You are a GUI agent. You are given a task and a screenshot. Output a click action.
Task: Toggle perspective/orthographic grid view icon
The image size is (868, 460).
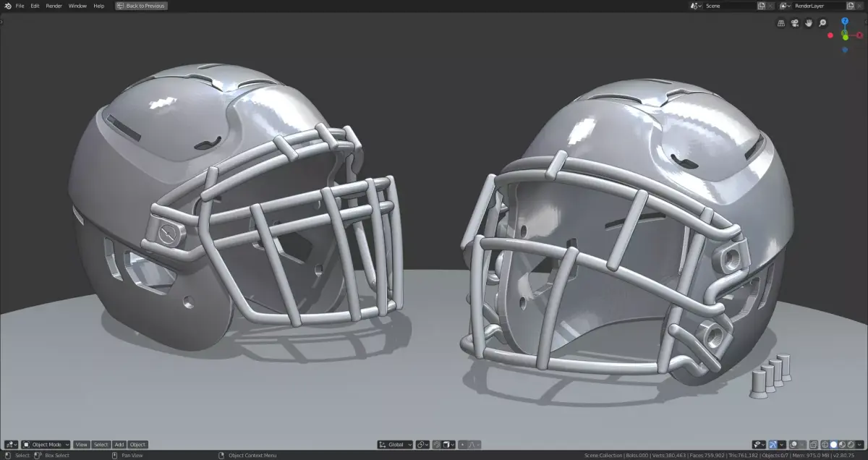[x=781, y=23]
